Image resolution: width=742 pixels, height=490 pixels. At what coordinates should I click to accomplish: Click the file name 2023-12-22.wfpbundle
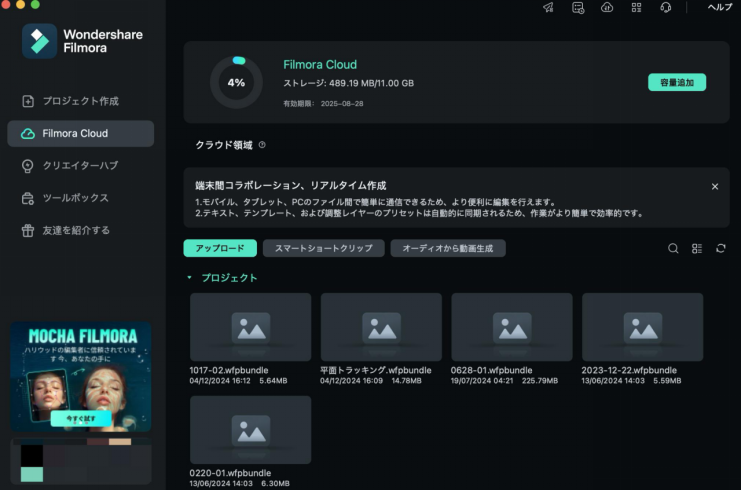(x=629, y=370)
